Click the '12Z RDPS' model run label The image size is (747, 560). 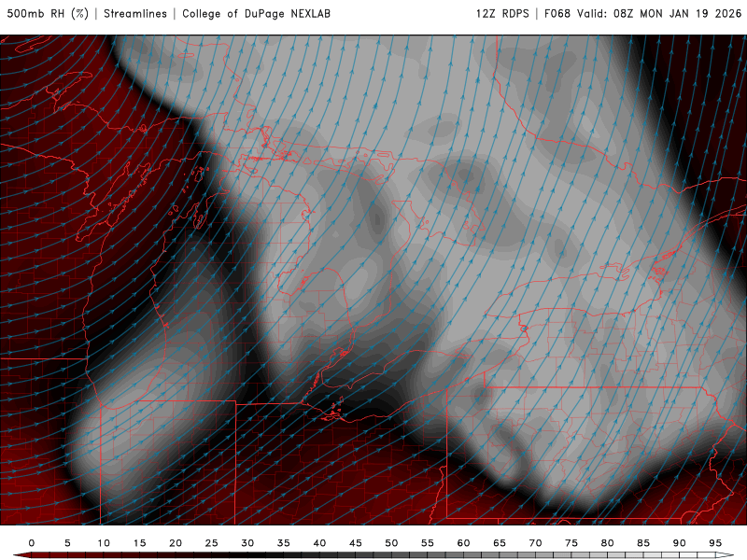coord(502,14)
